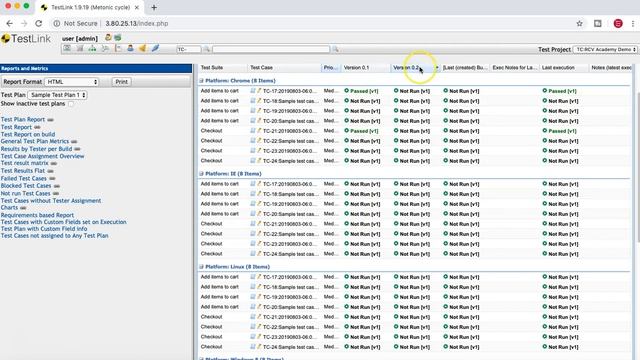The image size is (640, 360).
Task: Click the TC- test case ID input field
Action: (x=189, y=49)
